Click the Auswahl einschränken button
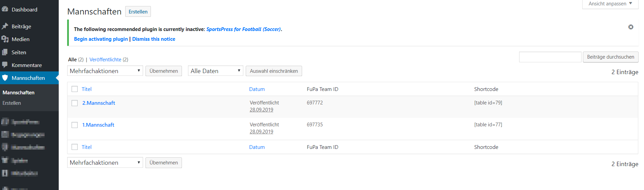The image size is (644, 190). pos(274,71)
